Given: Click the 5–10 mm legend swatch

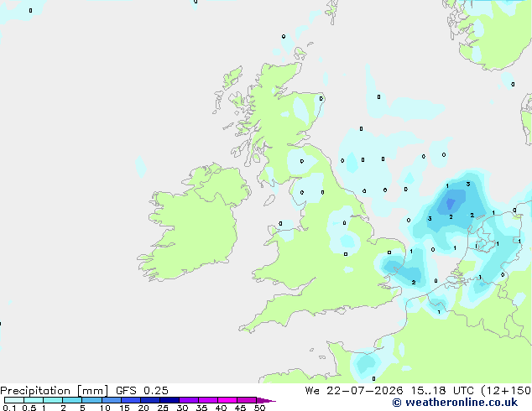Looking at the screenshot, I should click(91, 400).
